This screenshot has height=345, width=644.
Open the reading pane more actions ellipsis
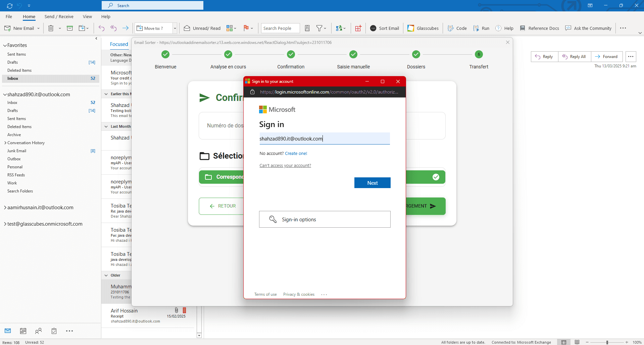point(631,57)
